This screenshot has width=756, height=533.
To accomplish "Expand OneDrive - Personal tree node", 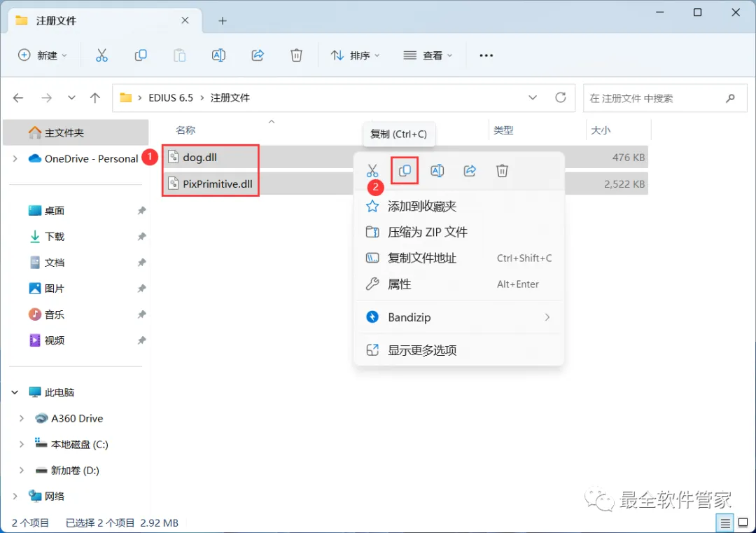I will (x=15, y=159).
